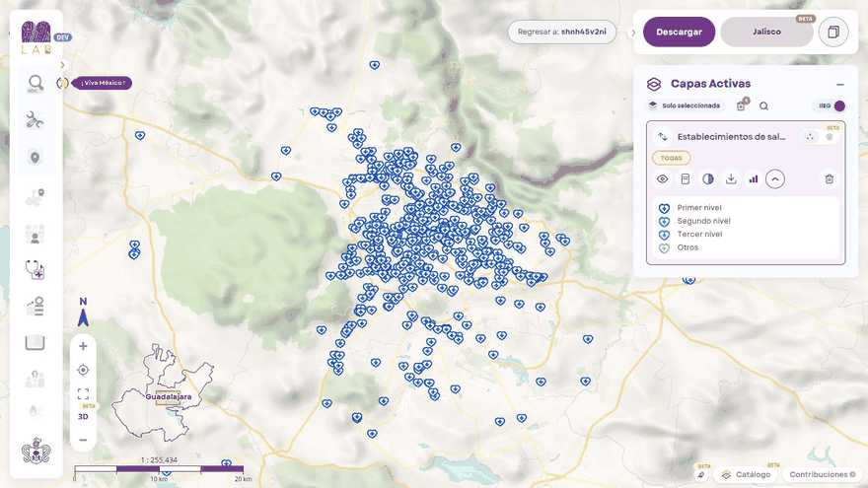The image size is (868, 488).
Task: Click the Descargar button
Action: [x=679, y=33]
